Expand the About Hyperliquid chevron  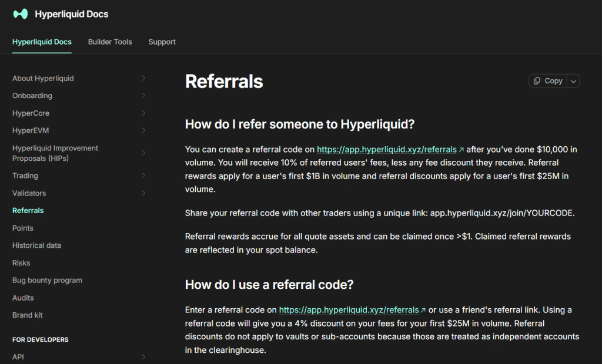click(x=143, y=78)
